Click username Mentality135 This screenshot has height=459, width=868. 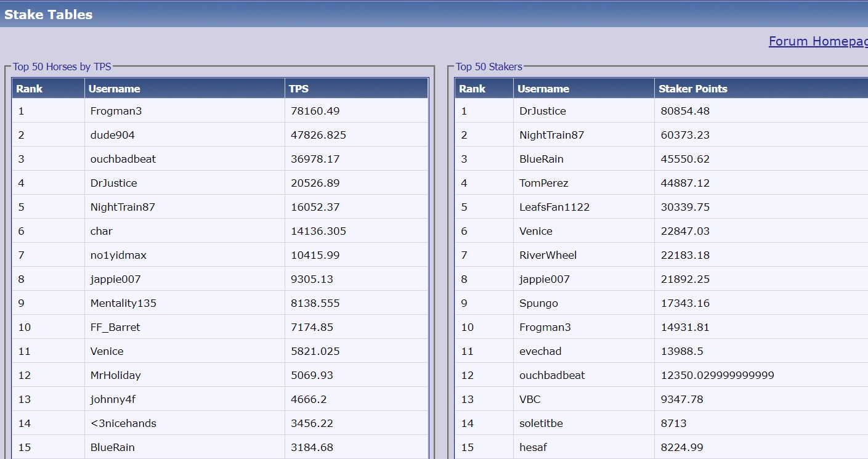(x=123, y=303)
